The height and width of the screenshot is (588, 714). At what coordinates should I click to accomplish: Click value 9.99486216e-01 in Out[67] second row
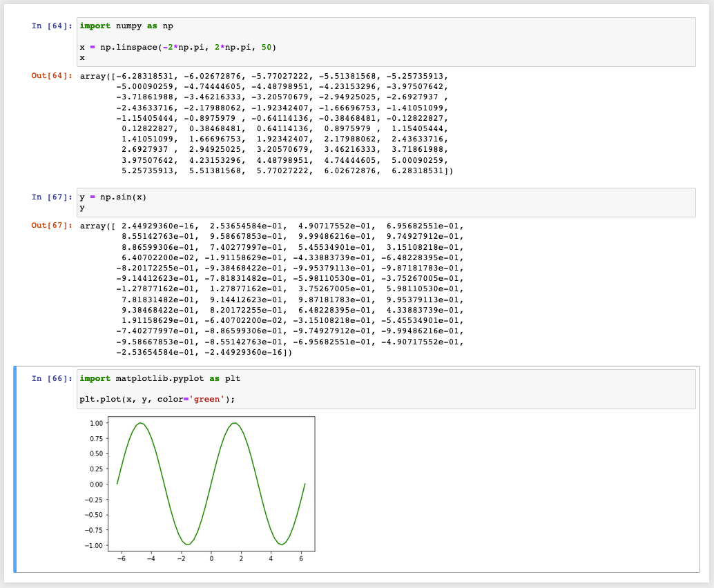point(335,237)
